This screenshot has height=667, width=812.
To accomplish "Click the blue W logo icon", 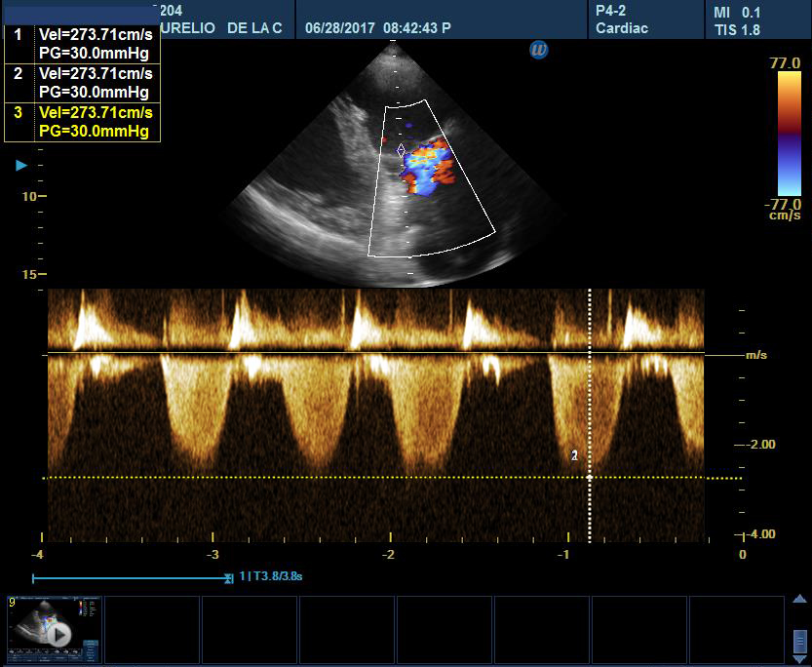I will (x=539, y=49).
